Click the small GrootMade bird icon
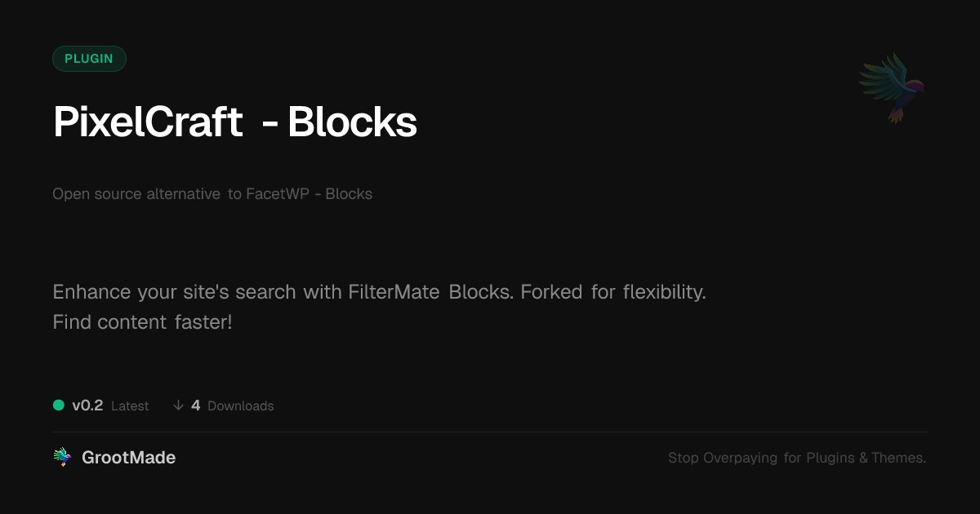Viewport: 980px width, 514px height. click(x=62, y=458)
